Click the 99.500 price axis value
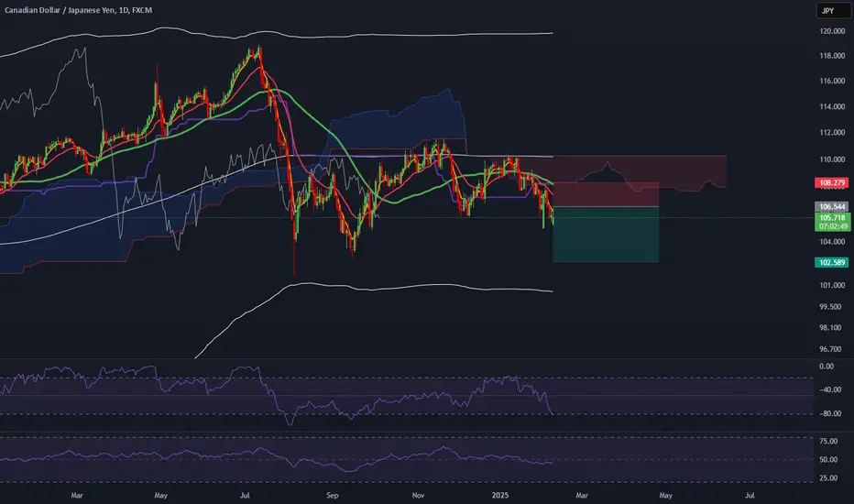This screenshot has width=854, height=504. (830, 307)
